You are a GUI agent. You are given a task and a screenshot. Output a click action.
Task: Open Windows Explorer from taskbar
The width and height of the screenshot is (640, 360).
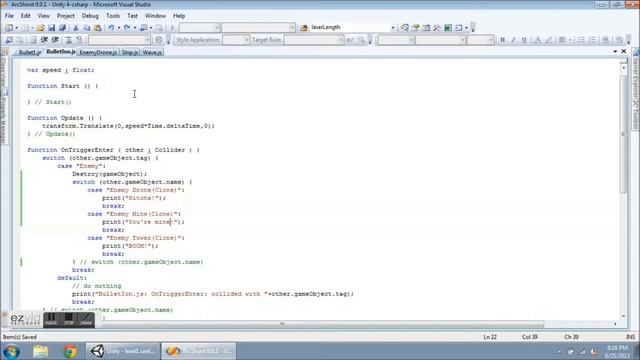click(40, 351)
